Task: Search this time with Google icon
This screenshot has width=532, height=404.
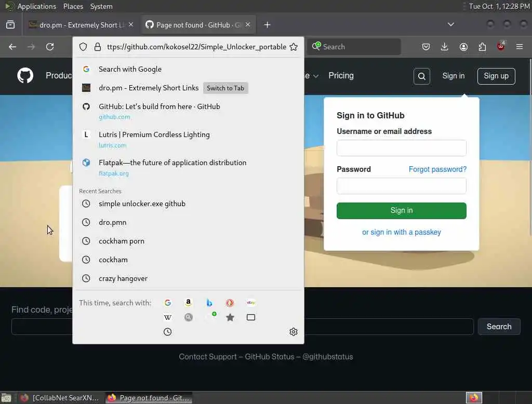Action: pos(168,303)
